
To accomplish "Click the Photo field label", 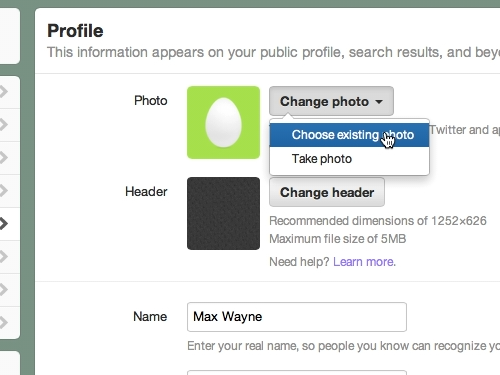I will click(151, 101).
